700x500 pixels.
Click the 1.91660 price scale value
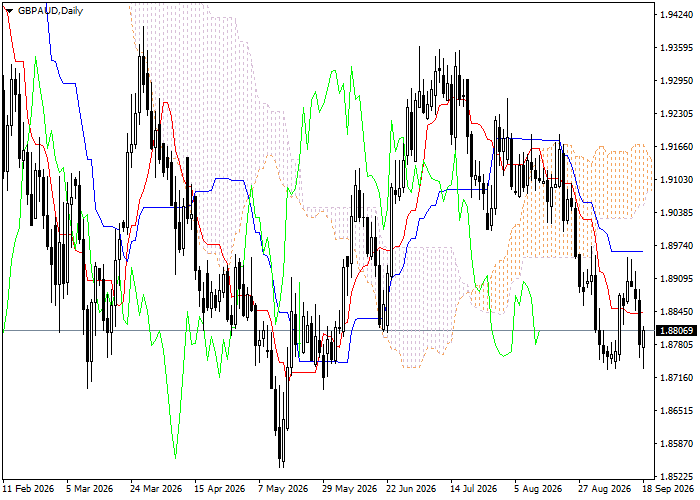click(677, 147)
